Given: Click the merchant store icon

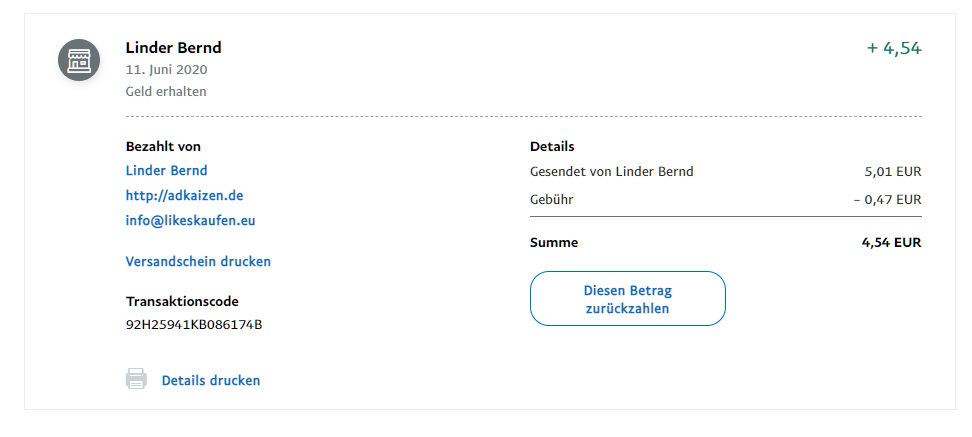Looking at the screenshot, I should 79,60.
